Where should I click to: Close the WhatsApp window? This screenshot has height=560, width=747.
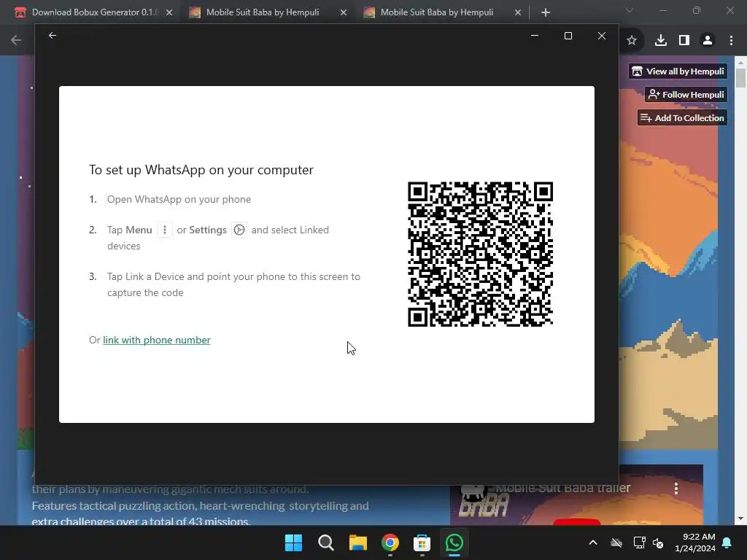click(602, 36)
